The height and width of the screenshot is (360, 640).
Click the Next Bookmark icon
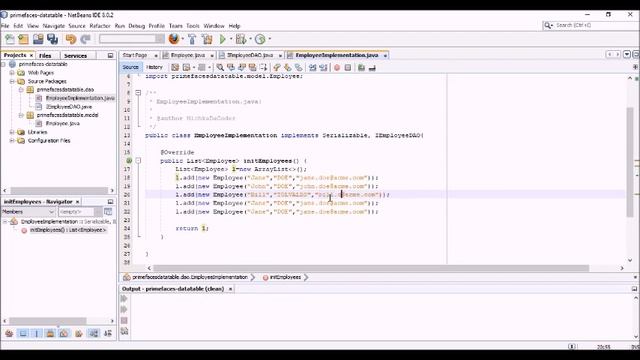tap(288, 67)
